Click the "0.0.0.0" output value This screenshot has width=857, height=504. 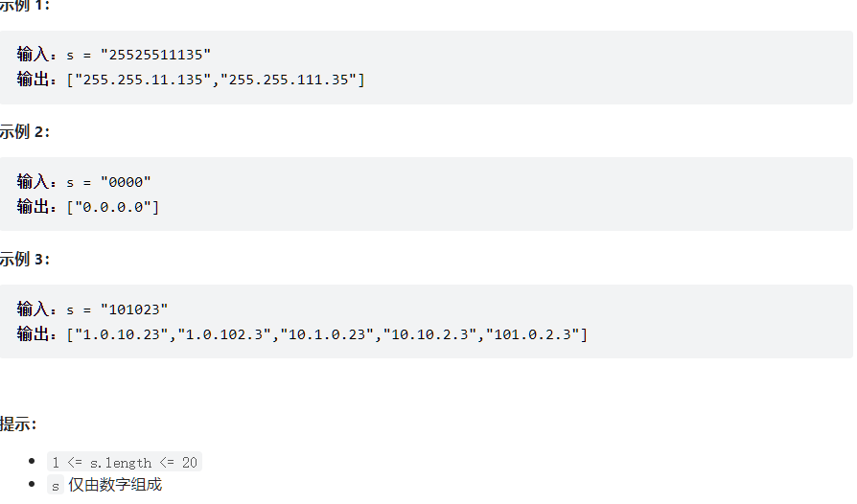point(112,207)
